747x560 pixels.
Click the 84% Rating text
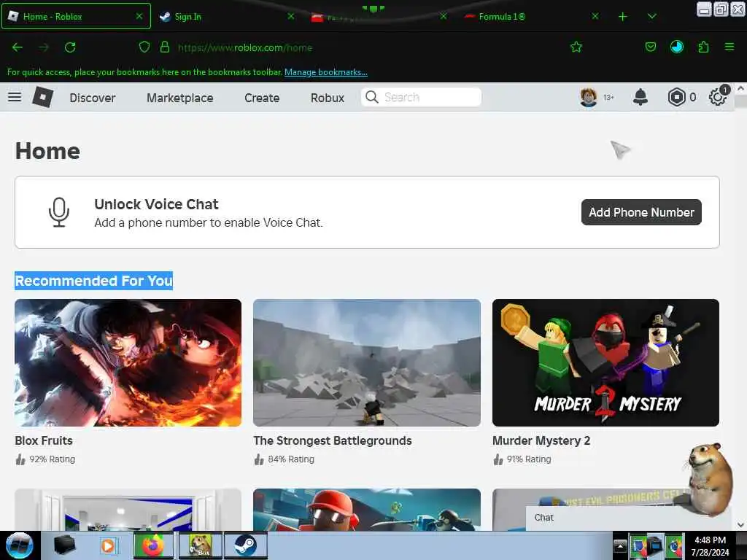click(291, 459)
